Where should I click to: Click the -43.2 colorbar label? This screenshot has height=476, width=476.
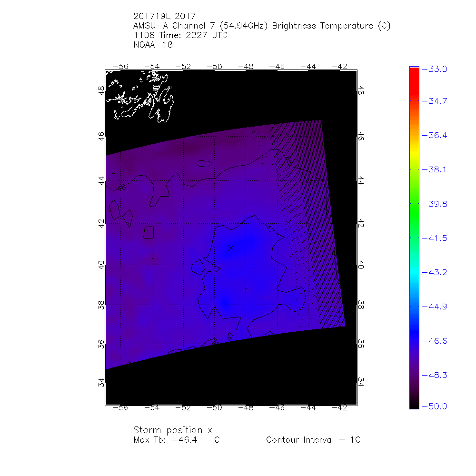click(x=435, y=273)
